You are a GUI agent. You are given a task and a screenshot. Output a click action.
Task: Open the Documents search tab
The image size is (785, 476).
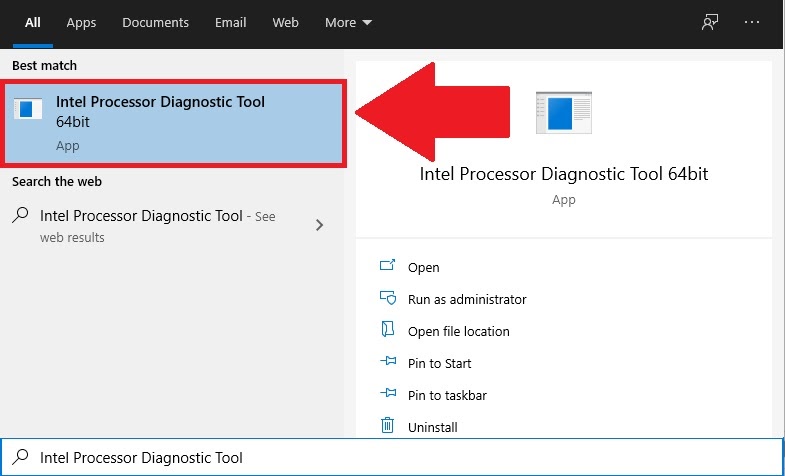155,23
